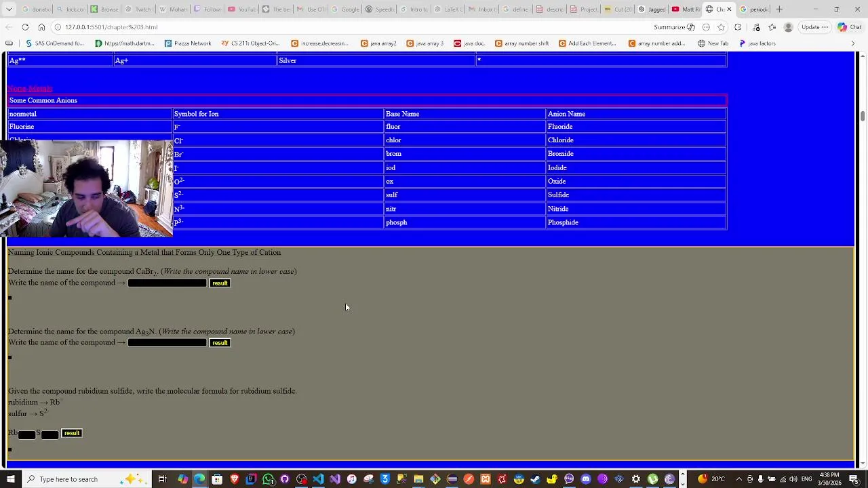
Task: Open the Windows Start menu
Action: (10, 479)
